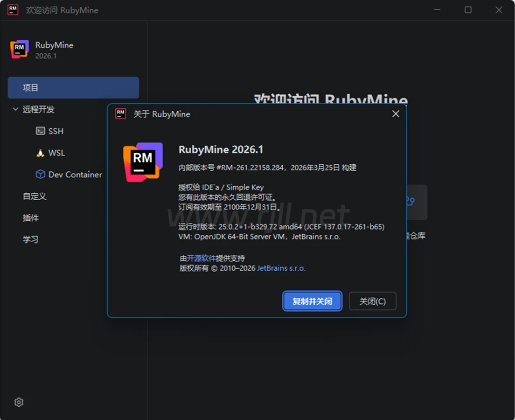Click the RM icon in the main window title bar
Screen dimensions: 515x420
coord(13,10)
